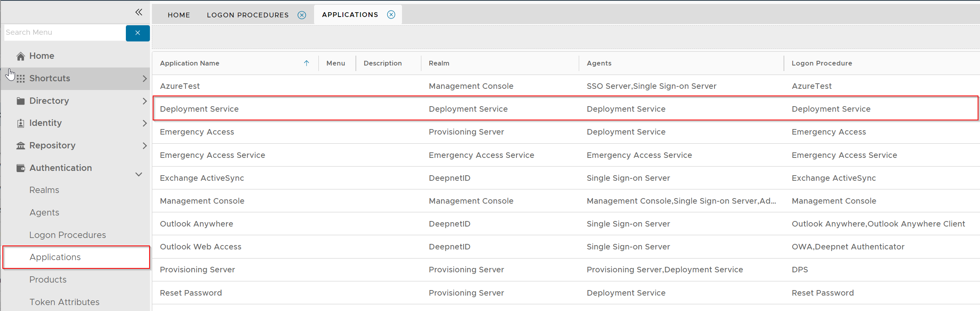The width and height of the screenshot is (980, 311).
Task: Focus the Search Menu input field
Action: click(x=65, y=32)
